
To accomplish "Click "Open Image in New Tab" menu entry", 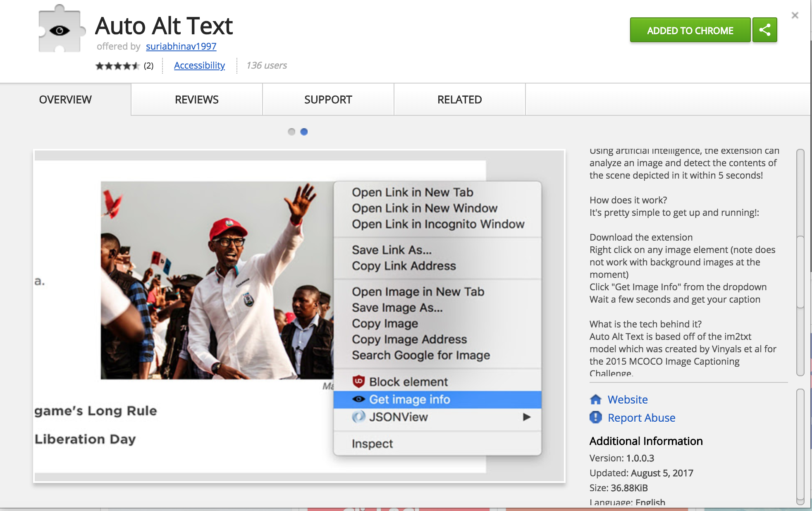I will click(x=418, y=291).
